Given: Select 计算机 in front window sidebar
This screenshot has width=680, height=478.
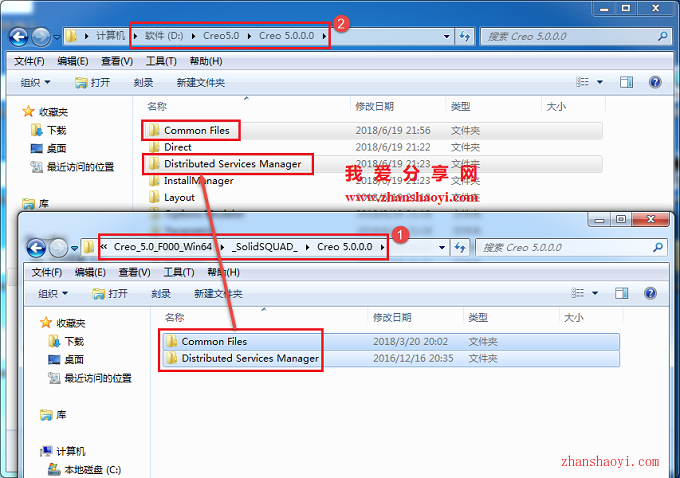Looking at the screenshot, I should (62, 452).
